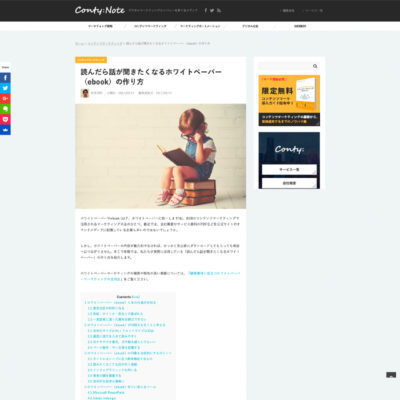Click the magnifier search icon in the sidebar

point(315,66)
